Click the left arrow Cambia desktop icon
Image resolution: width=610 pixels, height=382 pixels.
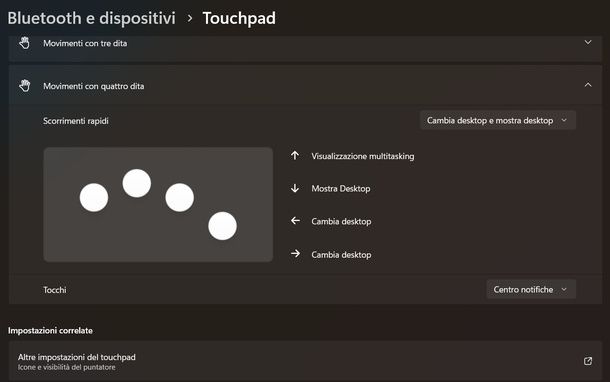pos(295,221)
